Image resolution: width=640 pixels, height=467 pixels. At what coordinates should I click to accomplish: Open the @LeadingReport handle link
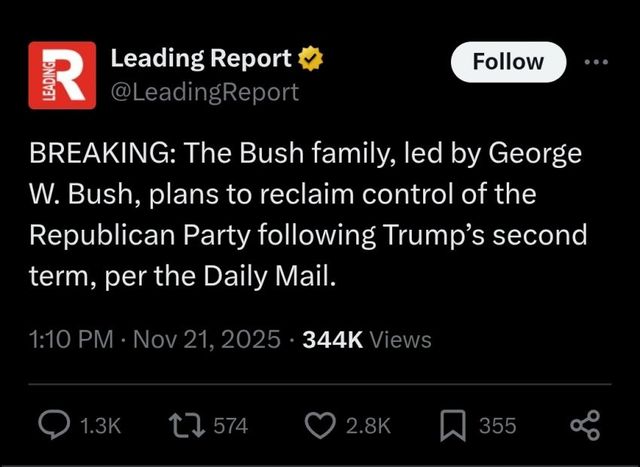204,92
